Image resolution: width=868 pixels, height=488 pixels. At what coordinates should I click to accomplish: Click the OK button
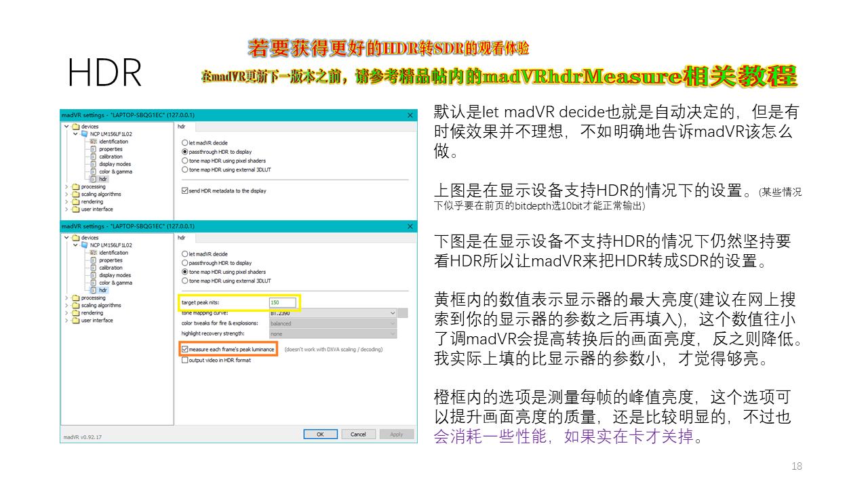320,434
